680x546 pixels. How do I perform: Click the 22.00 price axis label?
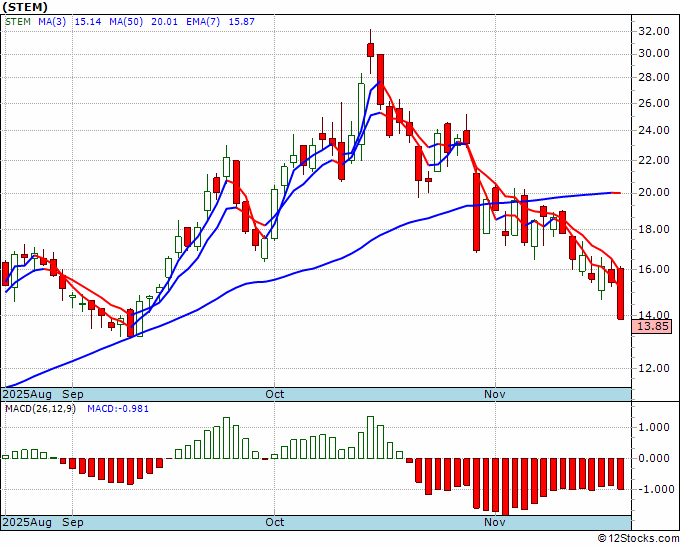point(654,160)
